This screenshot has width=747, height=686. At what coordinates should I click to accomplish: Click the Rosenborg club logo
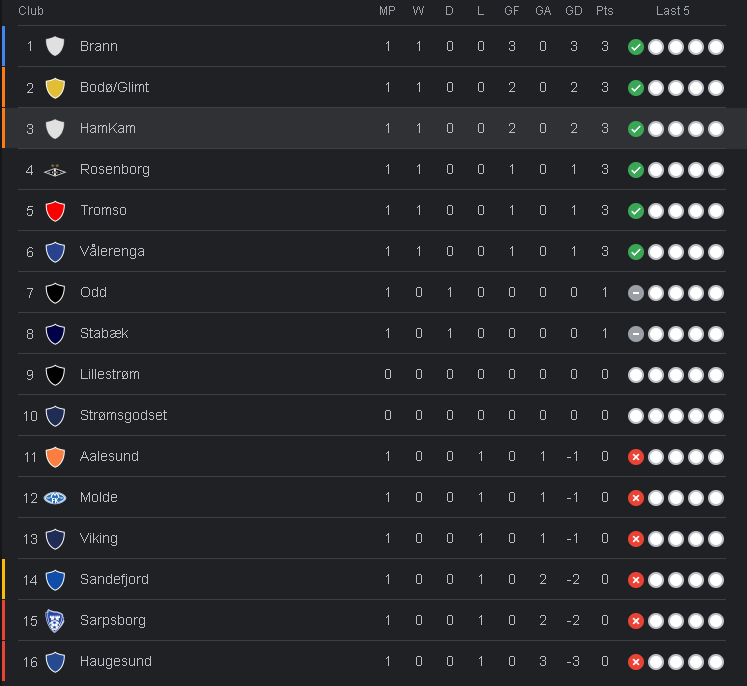click(x=55, y=170)
